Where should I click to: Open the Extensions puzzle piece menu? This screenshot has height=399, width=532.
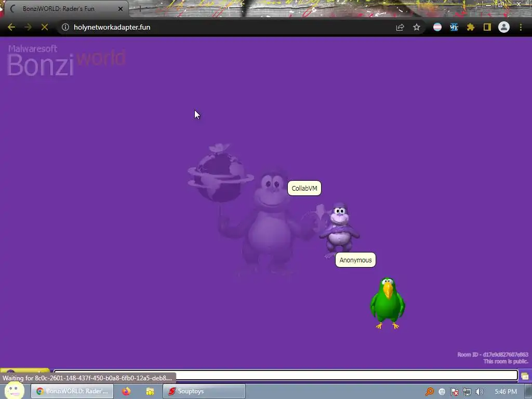pos(471,27)
